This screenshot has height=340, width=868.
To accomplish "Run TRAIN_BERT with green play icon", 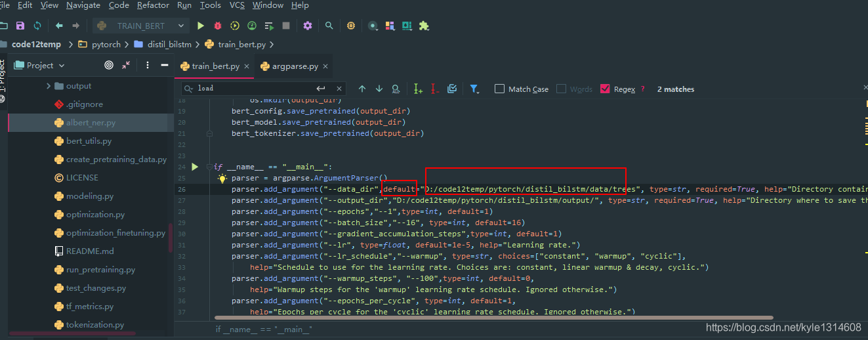I will pyautogui.click(x=201, y=26).
